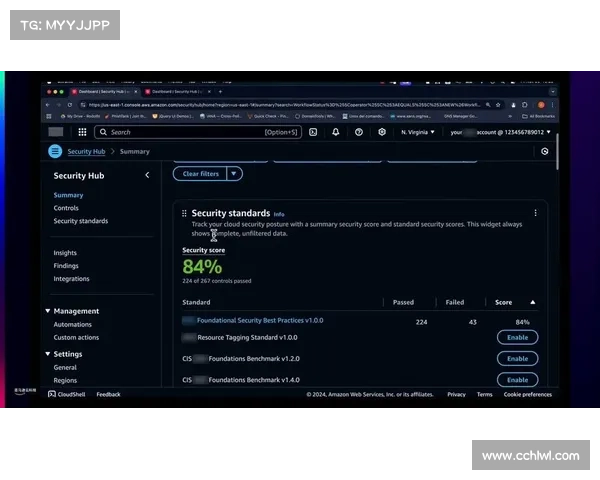Open the N. Virginia region dropdown
Image resolution: width=600 pixels, height=480 pixels.
[x=417, y=132]
